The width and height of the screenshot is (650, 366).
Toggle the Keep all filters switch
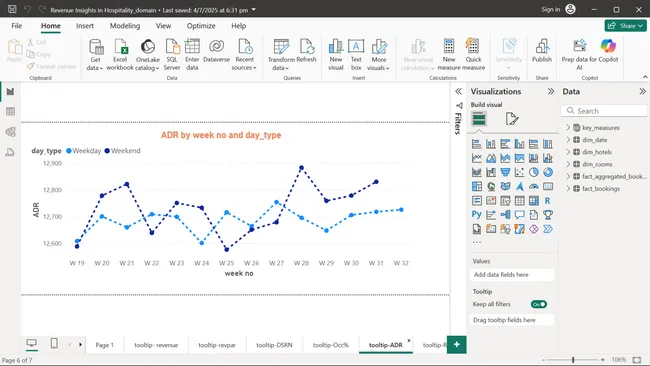pos(538,304)
